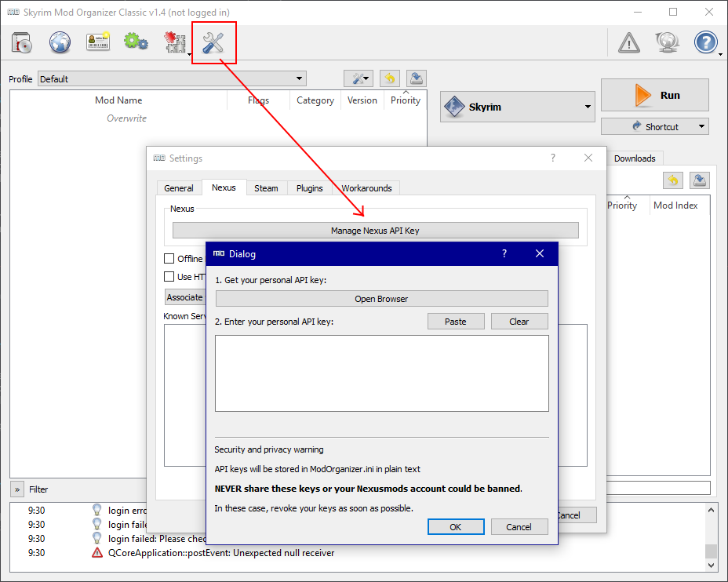
Task: Click the red warning icon in log
Action: (97, 553)
